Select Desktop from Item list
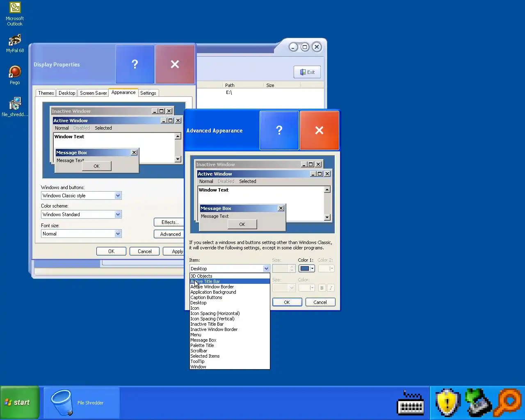The image size is (525, 420). 230,303
